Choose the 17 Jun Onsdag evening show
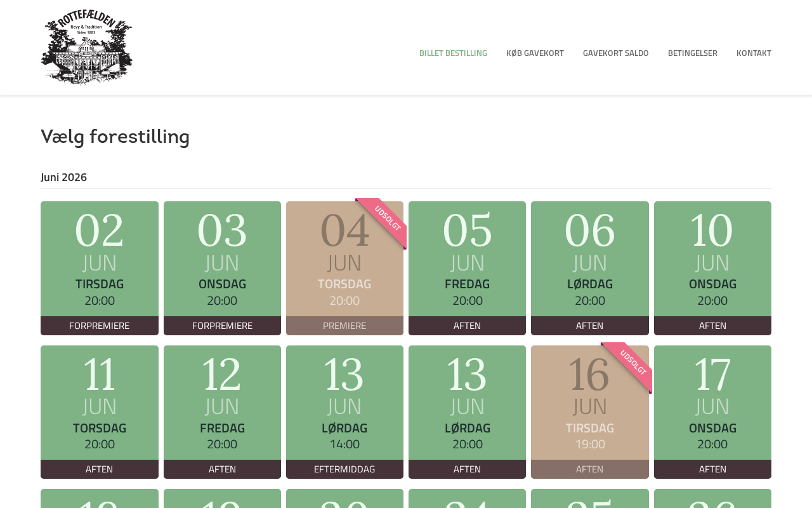This screenshot has width=812, height=508. pyautogui.click(x=712, y=412)
